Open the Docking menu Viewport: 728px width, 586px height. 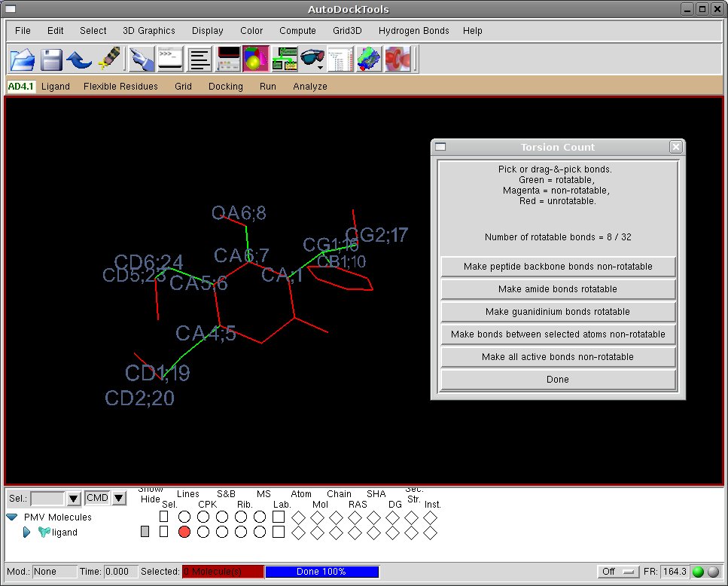tap(226, 87)
